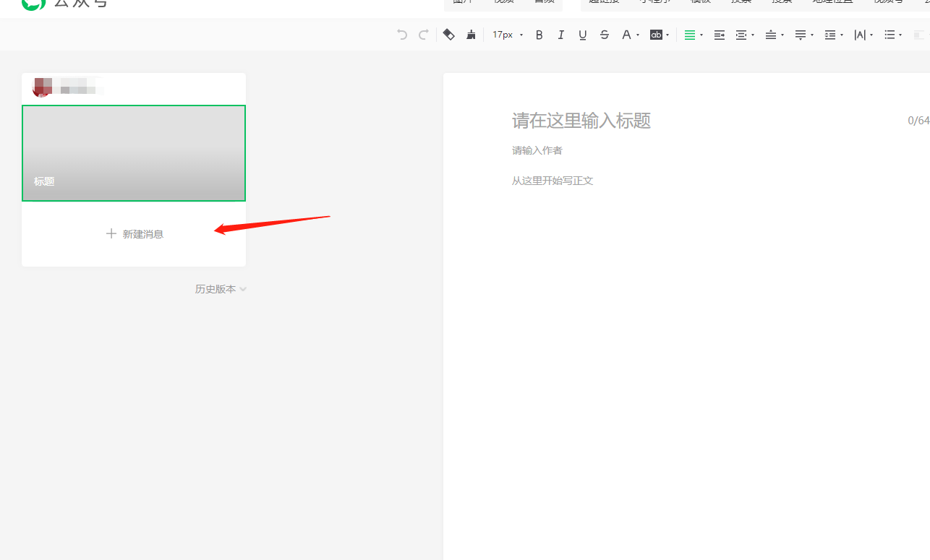Click the both-sides indent icon
The width and height of the screenshot is (930, 560).
(x=741, y=35)
